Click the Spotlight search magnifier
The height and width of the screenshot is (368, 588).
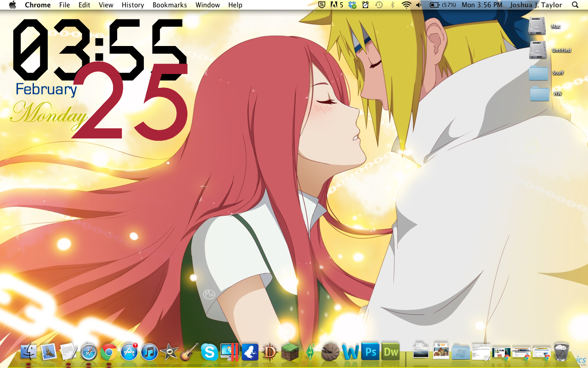(575, 5)
